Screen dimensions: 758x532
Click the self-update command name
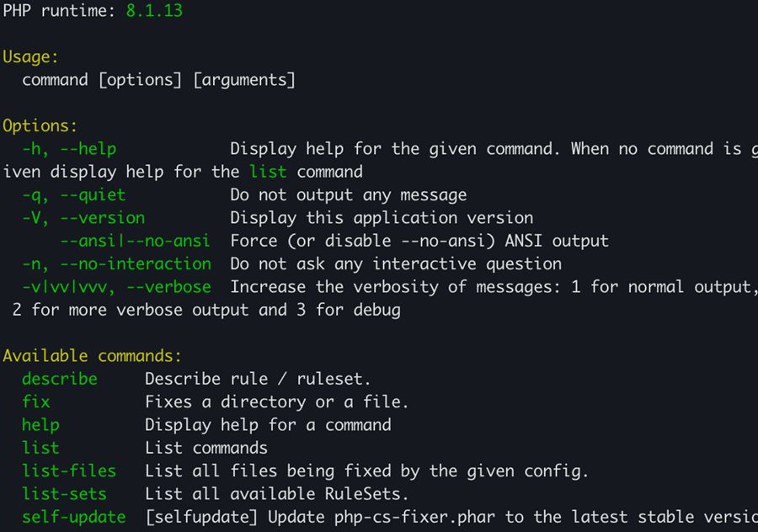click(x=74, y=517)
